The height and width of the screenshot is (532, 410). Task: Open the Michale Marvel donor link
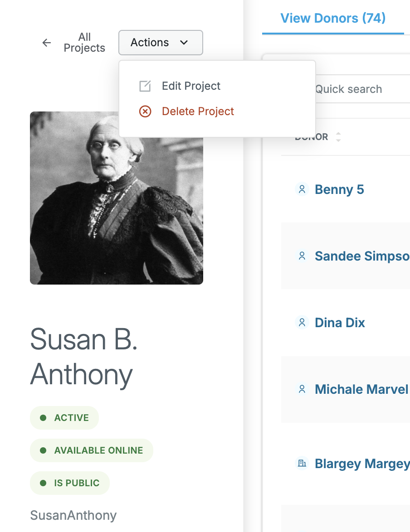pyautogui.click(x=361, y=389)
